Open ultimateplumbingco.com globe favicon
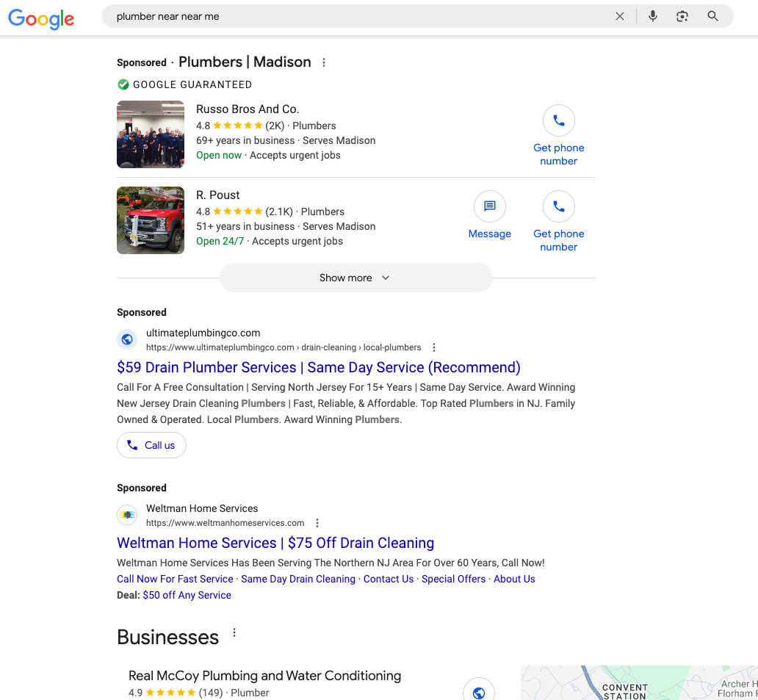Viewport: 758px width, 700px height. [127, 339]
